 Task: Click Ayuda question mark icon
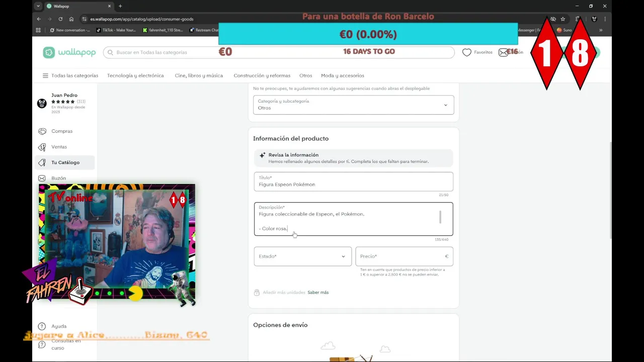pos(42,326)
